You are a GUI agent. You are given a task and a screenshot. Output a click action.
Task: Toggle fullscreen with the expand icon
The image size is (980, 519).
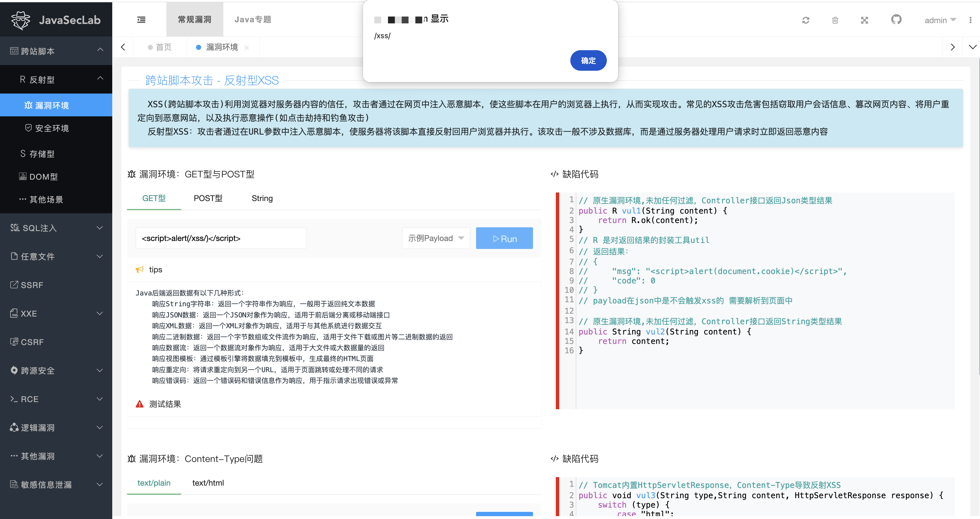click(x=864, y=20)
